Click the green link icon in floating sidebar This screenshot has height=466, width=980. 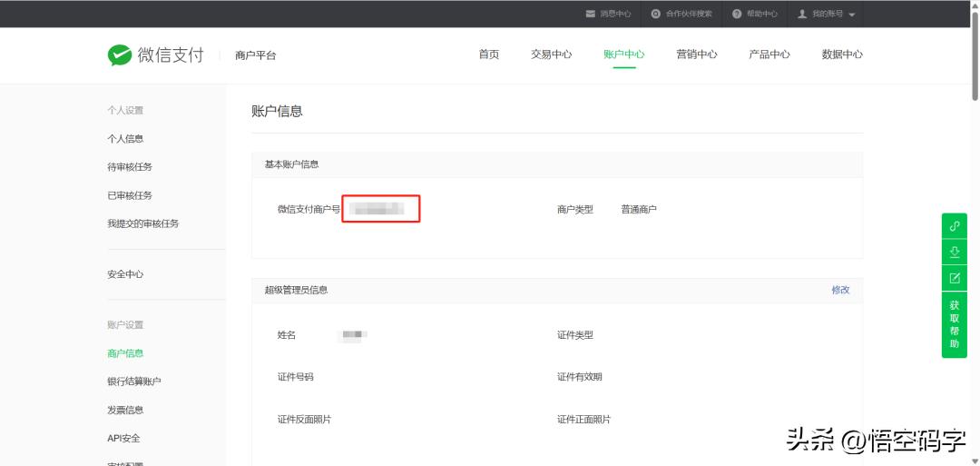(954, 226)
